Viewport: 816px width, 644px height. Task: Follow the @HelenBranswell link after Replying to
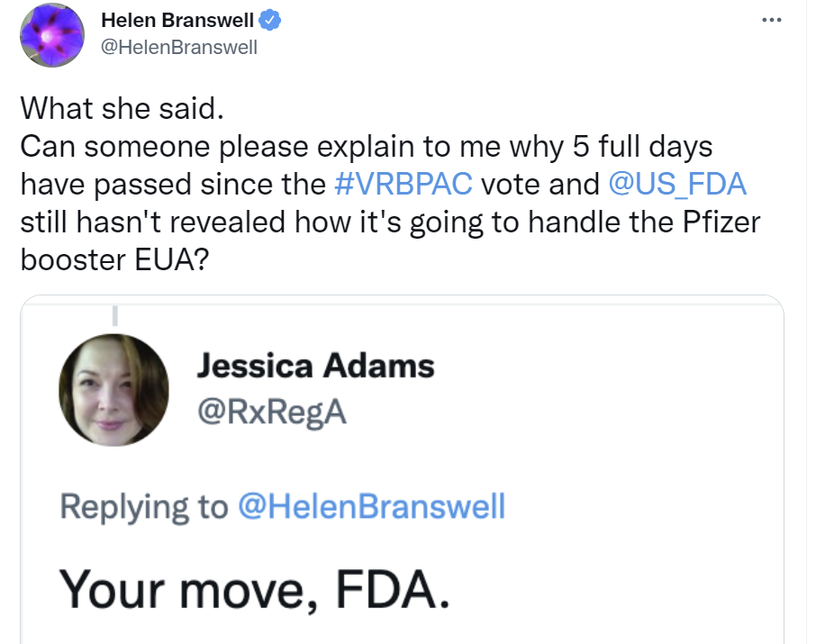(372, 506)
